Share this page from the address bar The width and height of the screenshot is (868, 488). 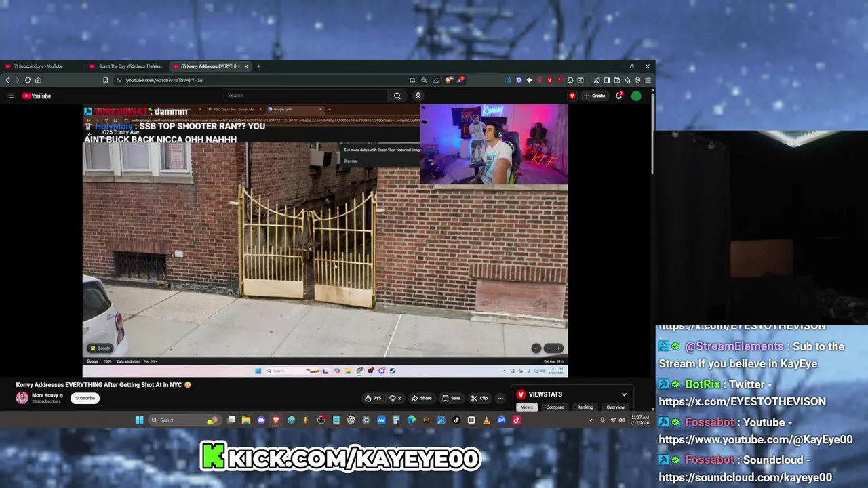pos(435,80)
